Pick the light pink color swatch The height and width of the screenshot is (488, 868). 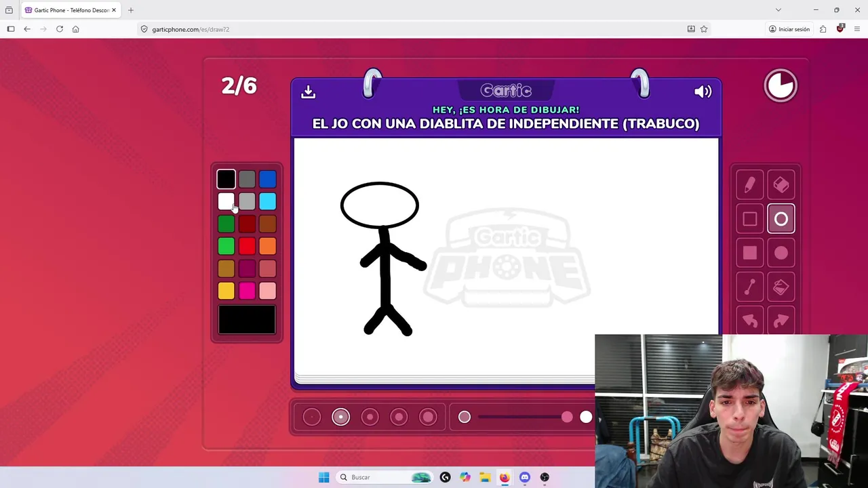[267, 291]
